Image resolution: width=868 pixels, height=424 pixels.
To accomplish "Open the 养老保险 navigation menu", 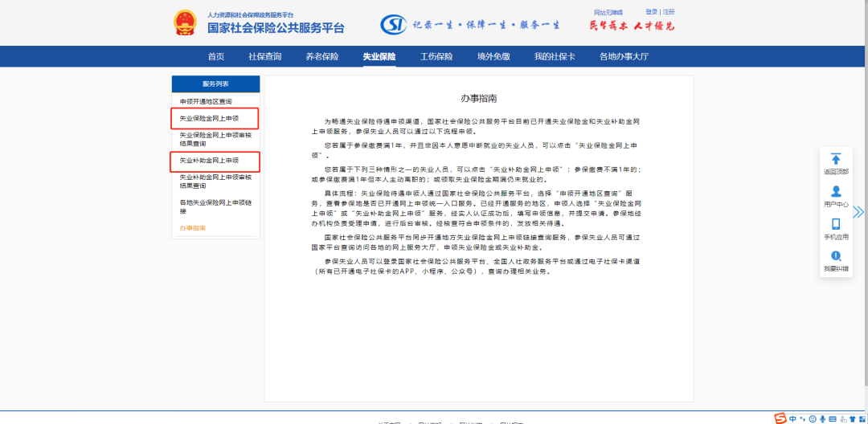I will [322, 56].
